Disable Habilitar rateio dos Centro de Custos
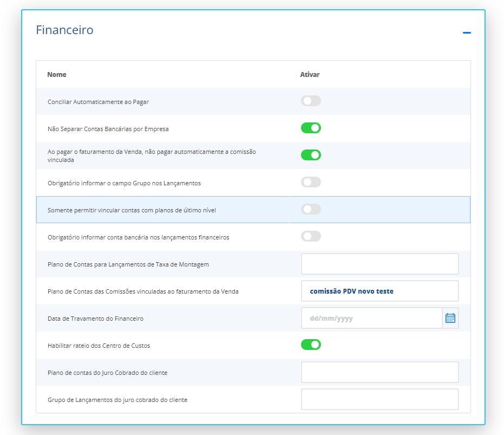The height and width of the screenshot is (435, 504). (311, 345)
